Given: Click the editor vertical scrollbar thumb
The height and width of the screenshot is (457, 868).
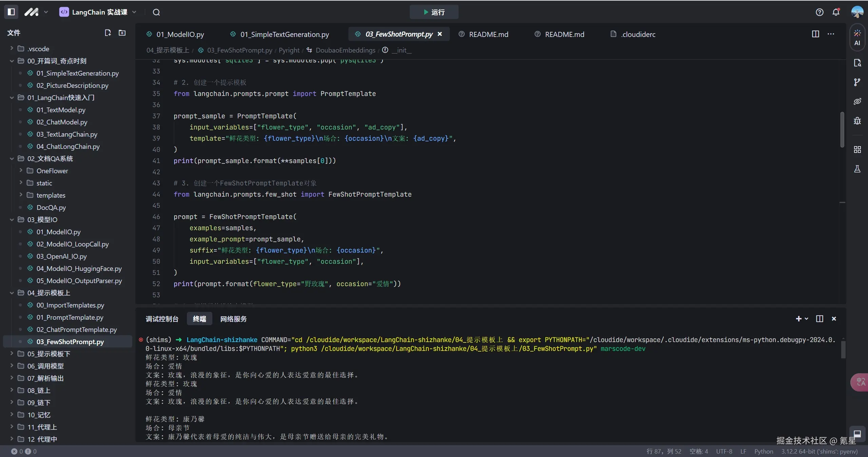Looking at the screenshot, I should pyautogui.click(x=842, y=129).
